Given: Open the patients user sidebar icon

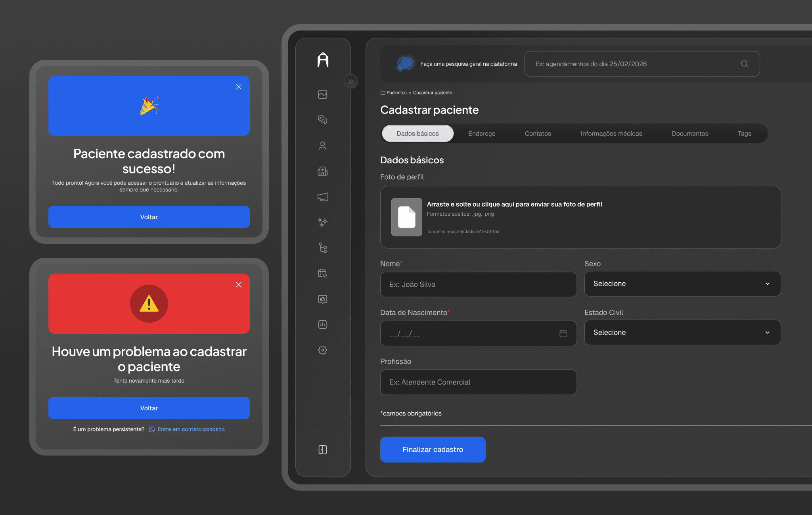Looking at the screenshot, I should coord(323,146).
